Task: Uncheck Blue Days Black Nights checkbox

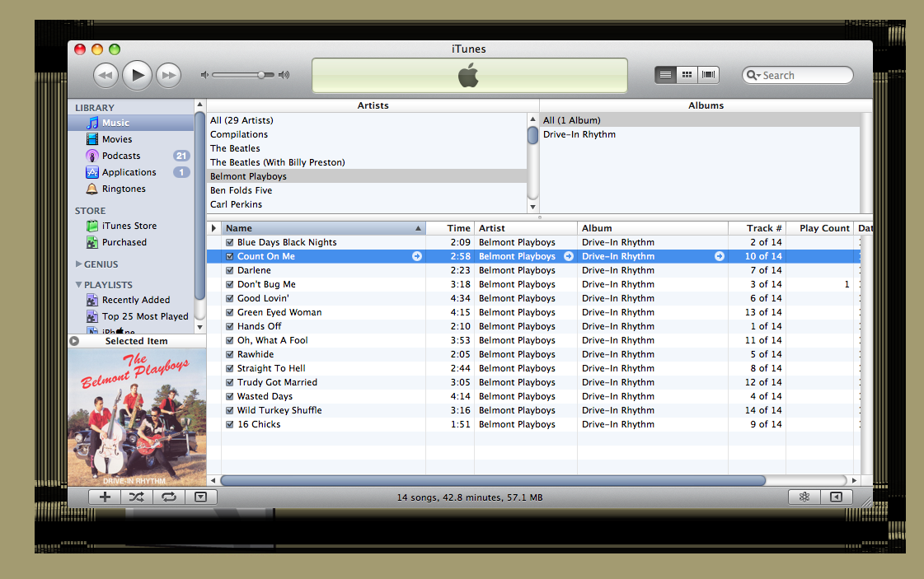Action: [230, 242]
